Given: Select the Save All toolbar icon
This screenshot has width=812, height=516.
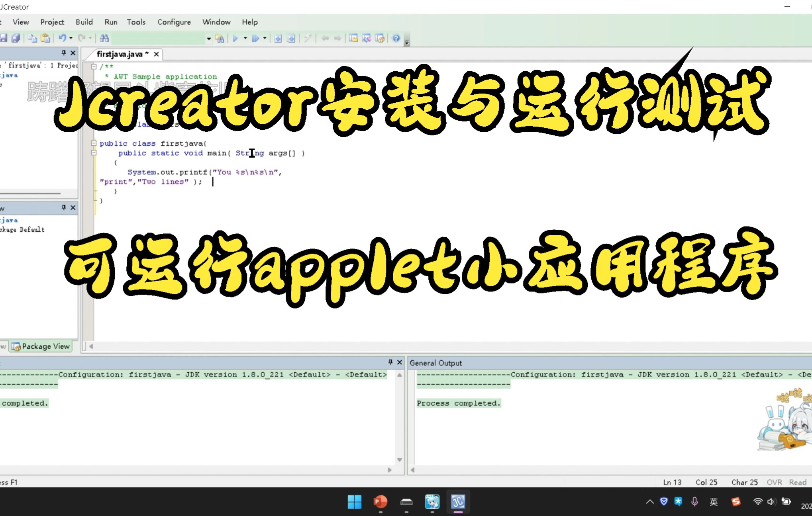Looking at the screenshot, I should 16,38.
